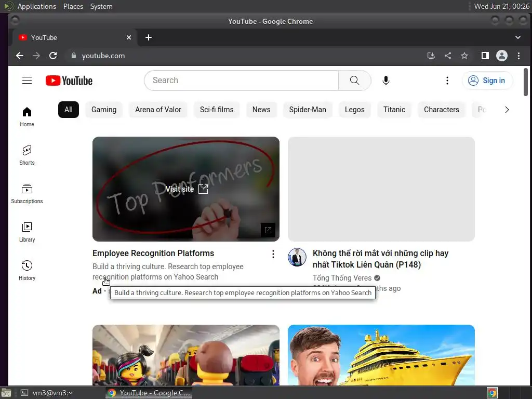Close the YouTube tab
The width and height of the screenshot is (532, 399).
tap(129, 37)
